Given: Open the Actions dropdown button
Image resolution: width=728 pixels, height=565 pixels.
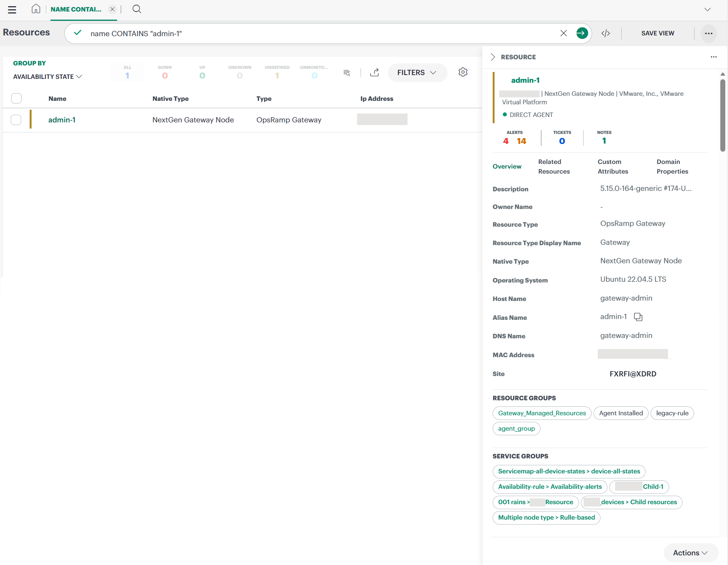Looking at the screenshot, I should [691, 553].
